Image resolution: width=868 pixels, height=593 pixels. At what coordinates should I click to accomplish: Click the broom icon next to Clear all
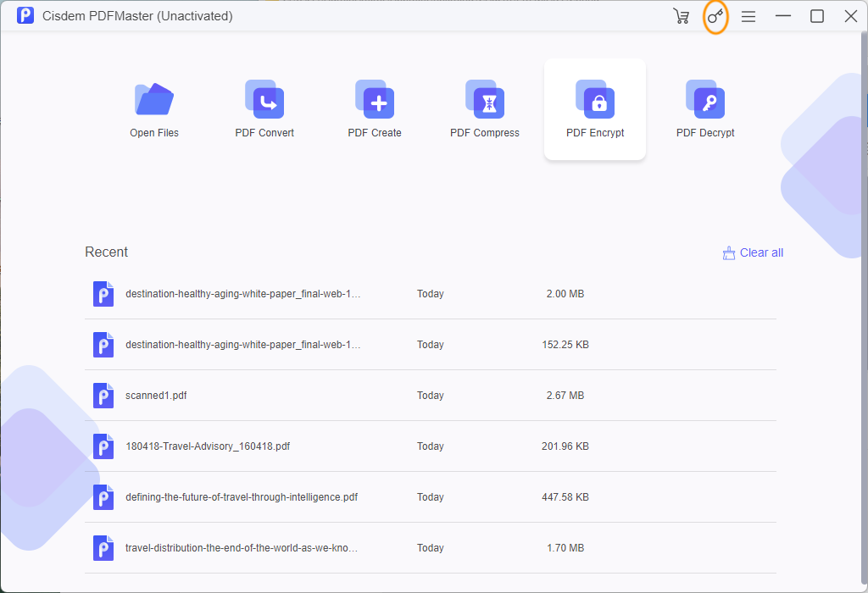coord(728,252)
